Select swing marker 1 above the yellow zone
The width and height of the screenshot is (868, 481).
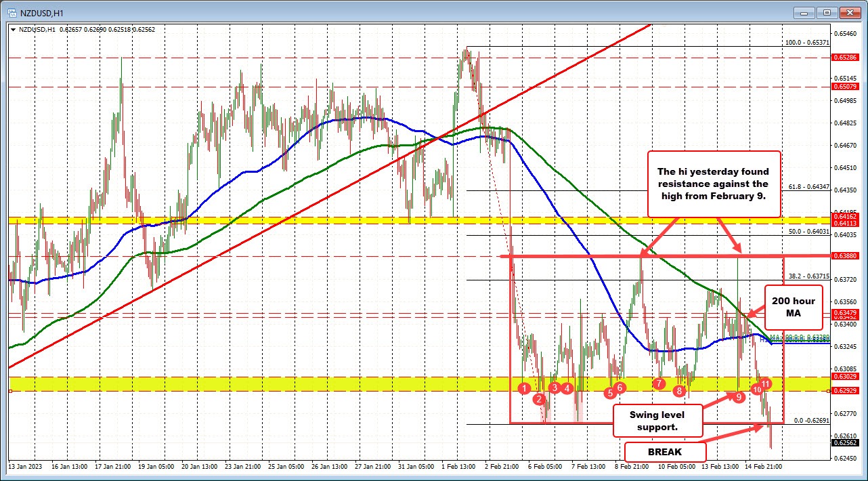click(x=523, y=388)
